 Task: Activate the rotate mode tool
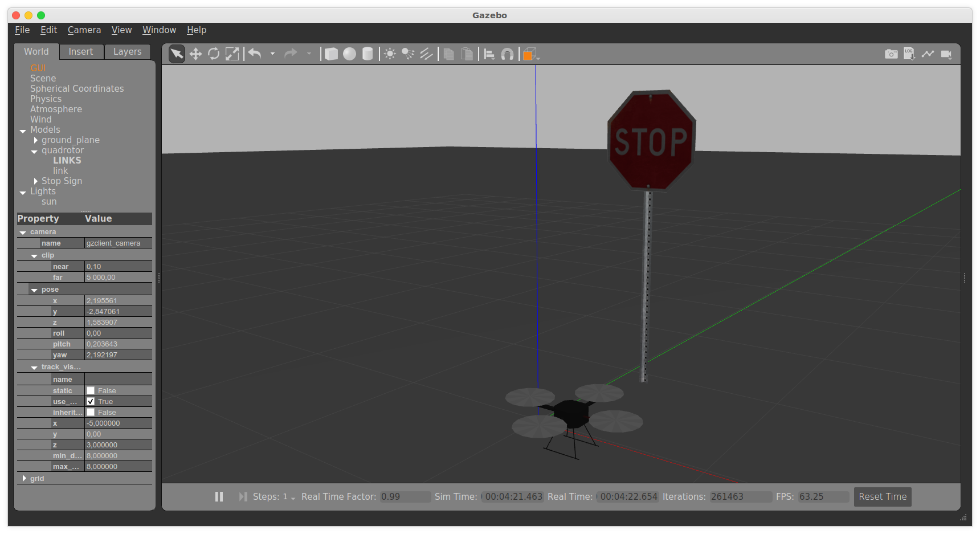pos(214,54)
